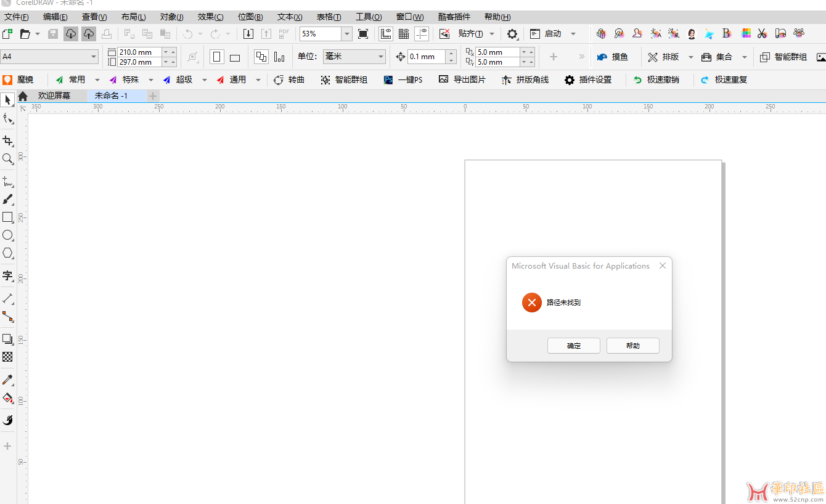
Task: Click 确定 in the error dialog
Action: (573, 346)
